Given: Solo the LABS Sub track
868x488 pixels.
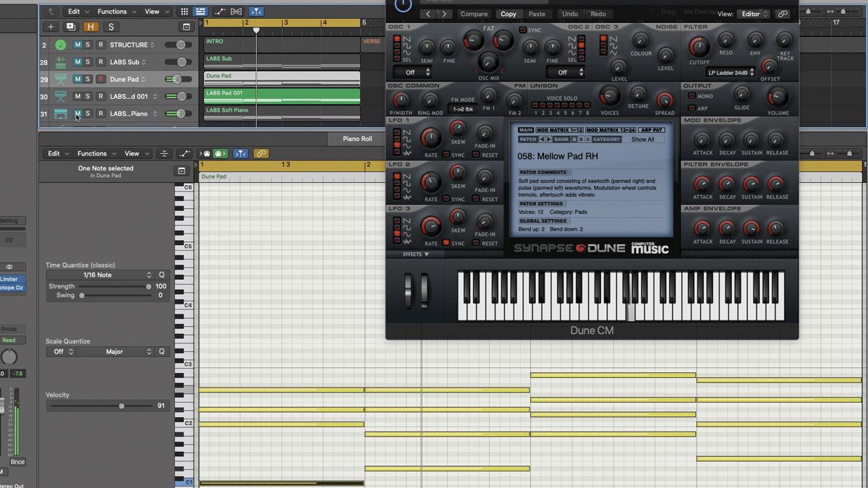Looking at the screenshot, I should tap(88, 61).
